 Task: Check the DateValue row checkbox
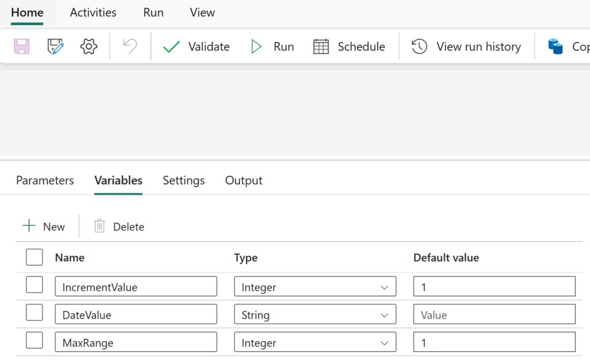click(34, 314)
